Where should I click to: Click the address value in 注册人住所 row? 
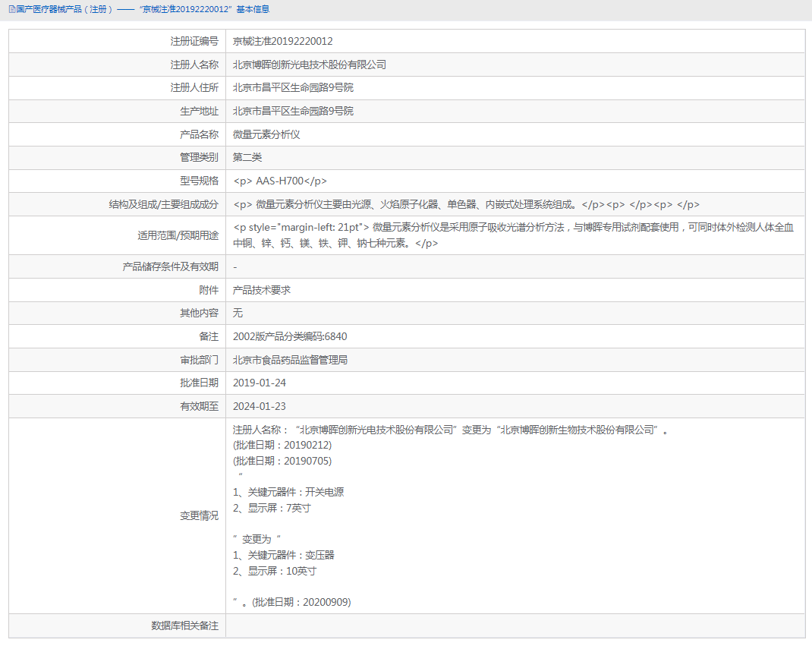tap(293, 87)
